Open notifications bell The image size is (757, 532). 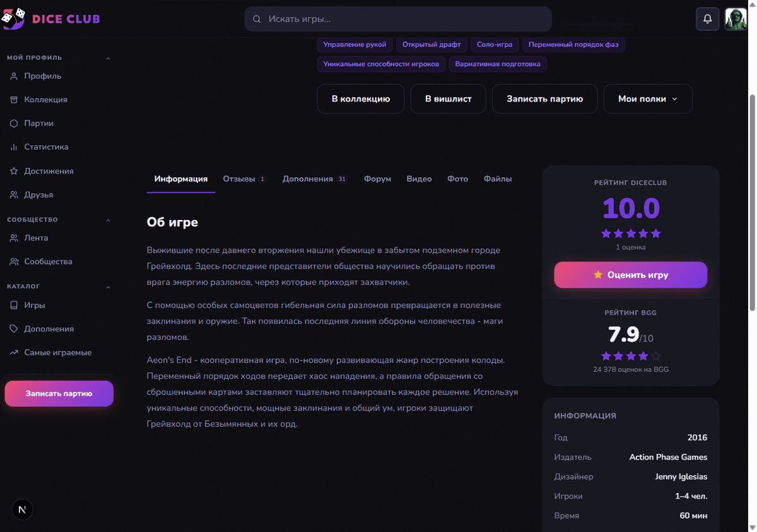[708, 19]
